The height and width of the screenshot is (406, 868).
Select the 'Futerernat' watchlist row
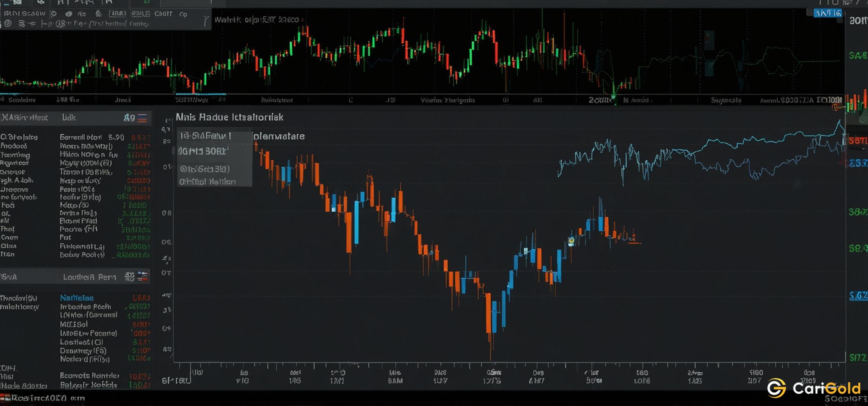coord(75,246)
